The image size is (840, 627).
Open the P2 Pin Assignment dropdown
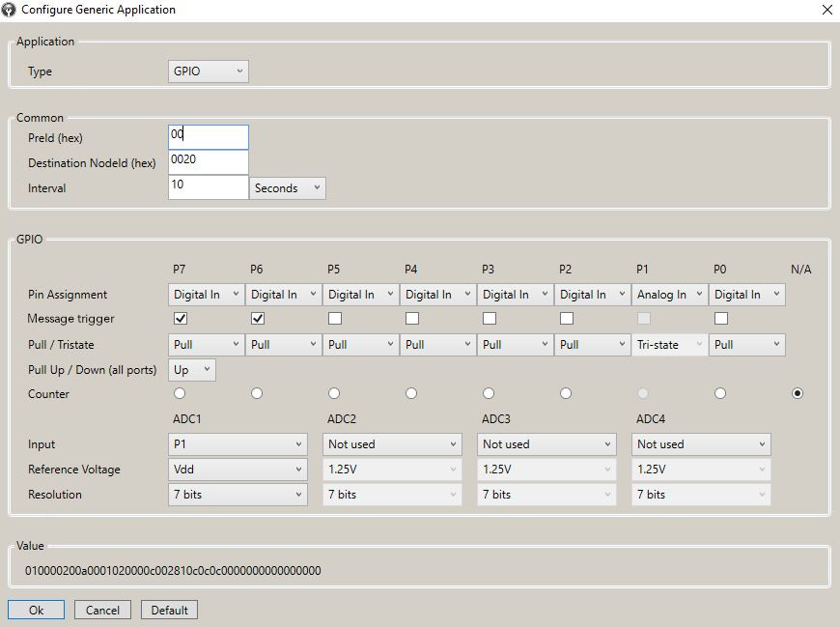[x=592, y=295]
